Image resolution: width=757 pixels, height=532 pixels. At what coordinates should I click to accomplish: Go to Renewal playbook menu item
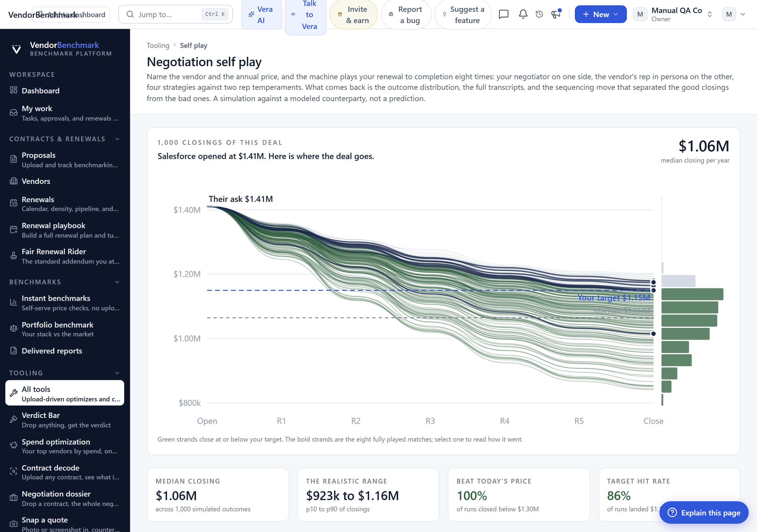point(65,230)
